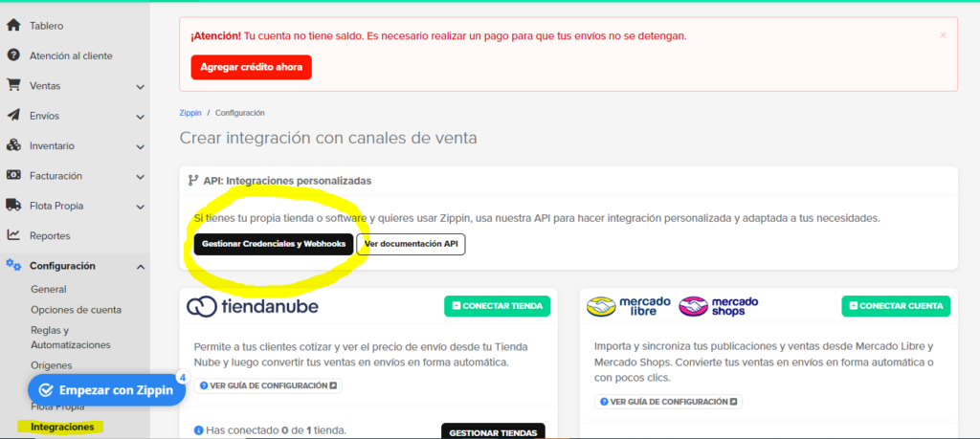Click the Tablero home icon
The image size is (980, 439).
coord(13,26)
